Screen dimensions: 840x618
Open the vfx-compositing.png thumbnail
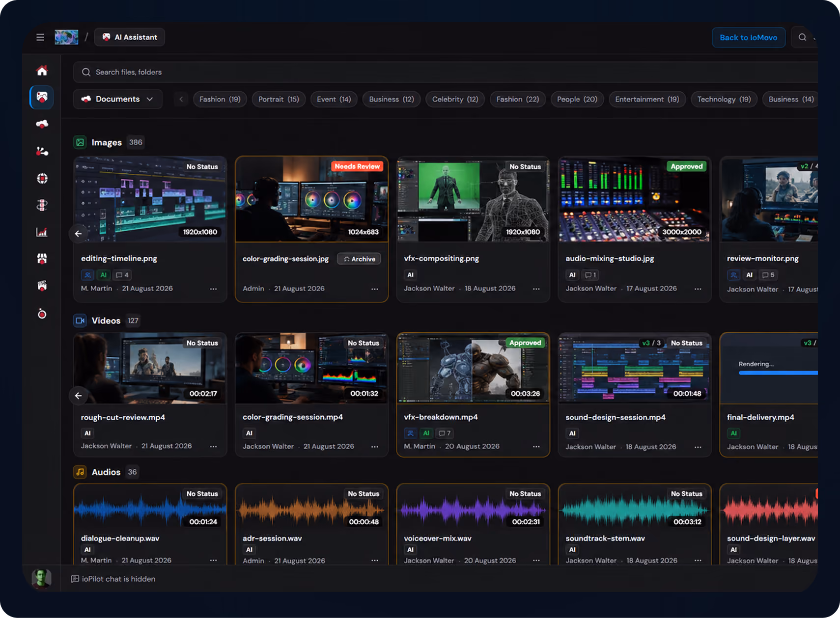(x=473, y=199)
